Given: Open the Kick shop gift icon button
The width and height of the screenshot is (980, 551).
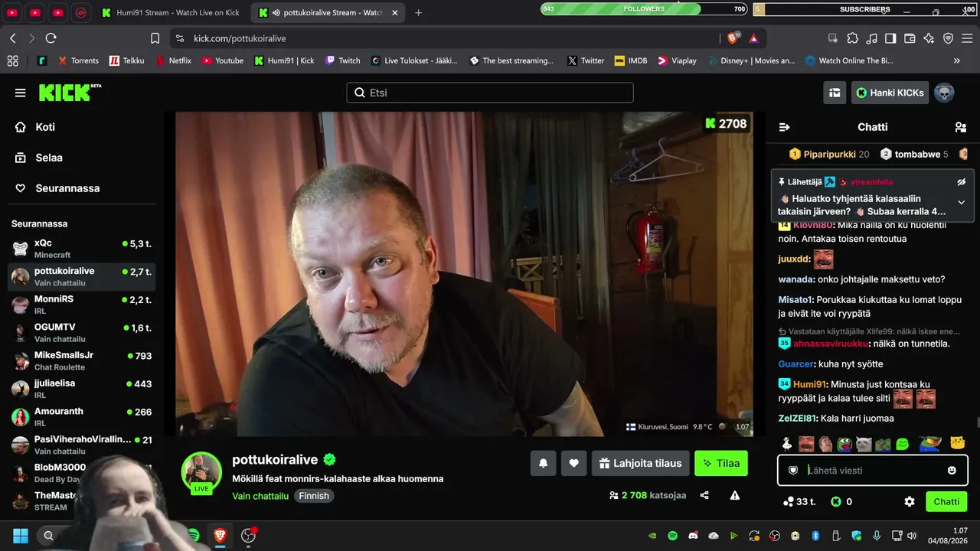Looking at the screenshot, I should 835,93.
